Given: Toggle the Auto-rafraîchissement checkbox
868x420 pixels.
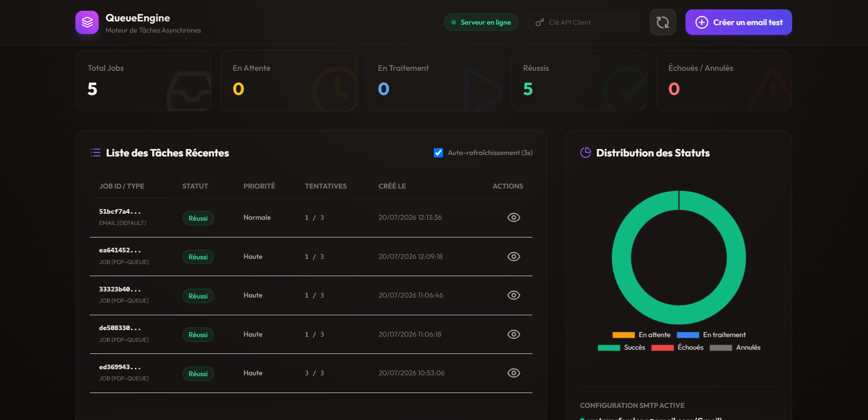Looking at the screenshot, I should pyautogui.click(x=438, y=153).
